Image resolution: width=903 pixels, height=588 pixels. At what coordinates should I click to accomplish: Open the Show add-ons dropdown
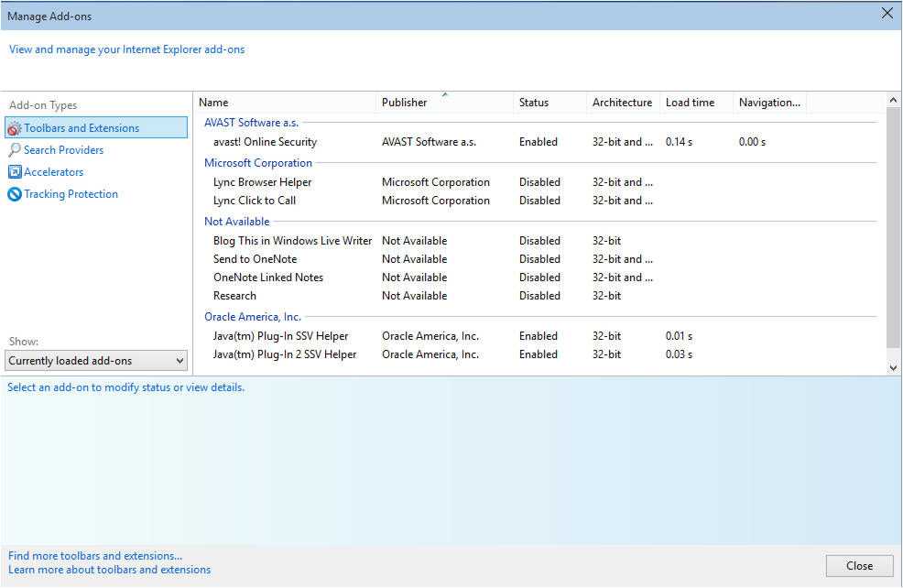coord(96,361)
